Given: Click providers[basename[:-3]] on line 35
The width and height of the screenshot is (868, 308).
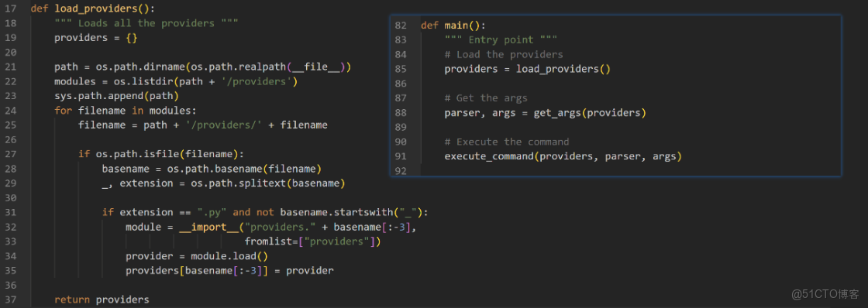Looking at the screenshot, I should click(197, 270).
